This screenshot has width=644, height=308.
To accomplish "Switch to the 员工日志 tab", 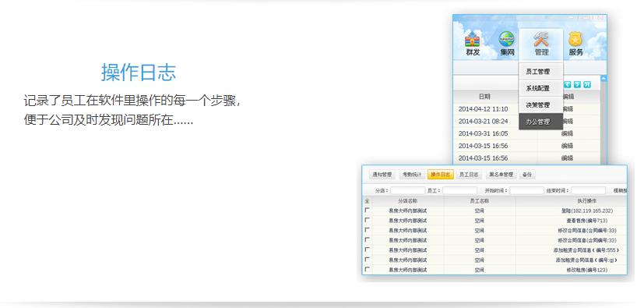I will [470, 175].
